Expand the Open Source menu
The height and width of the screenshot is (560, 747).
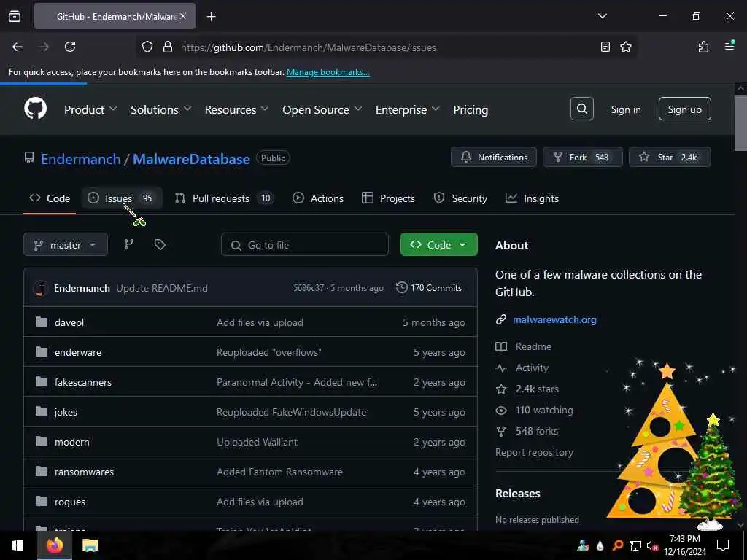[x=322, y=109]
